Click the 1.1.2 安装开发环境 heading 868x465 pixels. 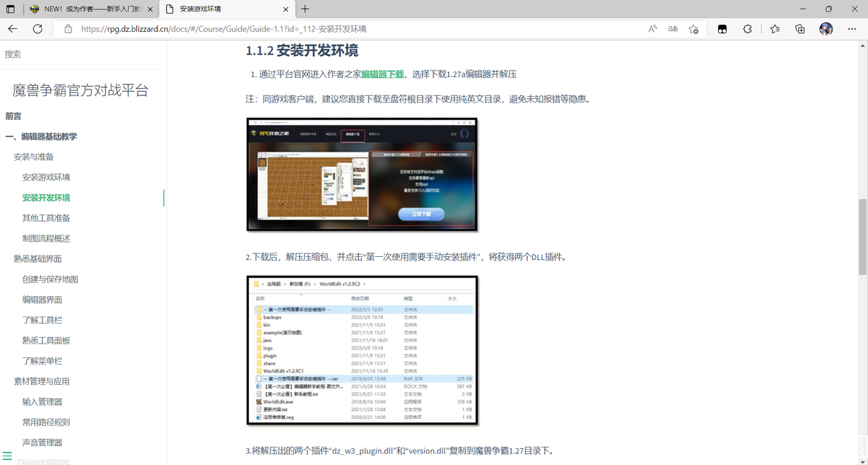point(301,51)
